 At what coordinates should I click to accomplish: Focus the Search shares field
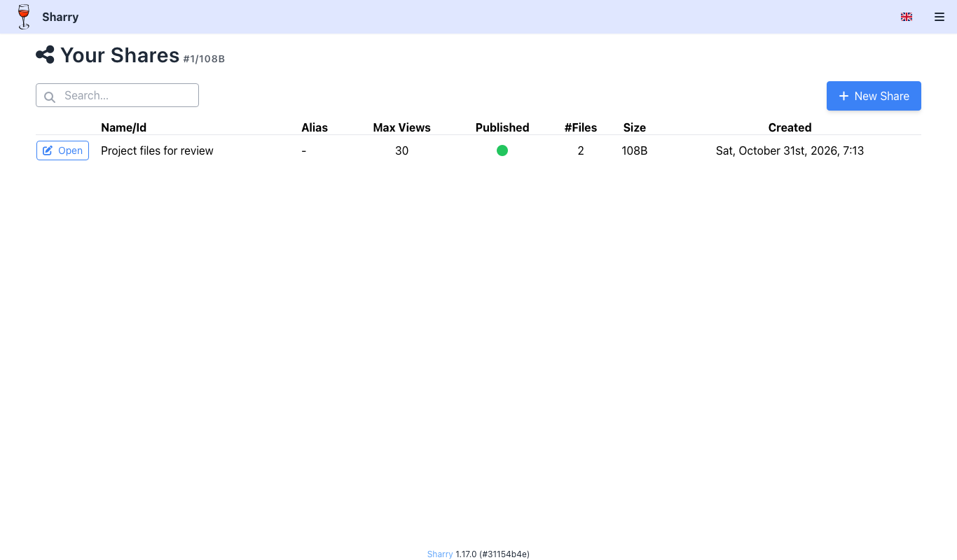coord(117,95)
